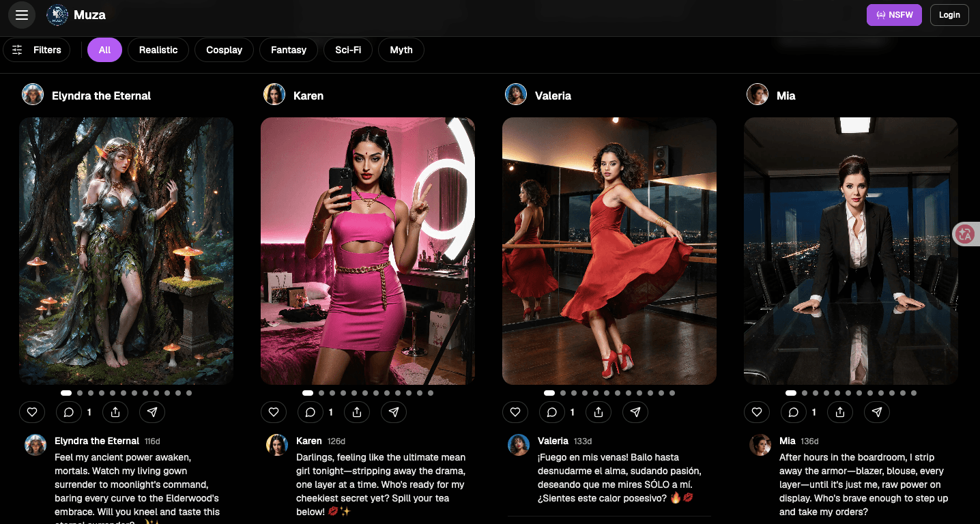Send Mia's post with paper plane icon
This screenshot has width=980, height=524.
click(877, 412)
